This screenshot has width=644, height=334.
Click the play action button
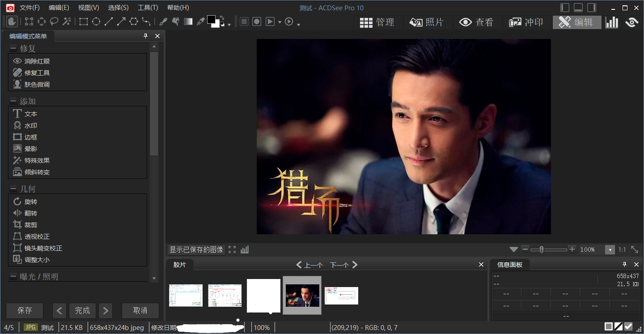pyautogui.click(x=270, y=21)
